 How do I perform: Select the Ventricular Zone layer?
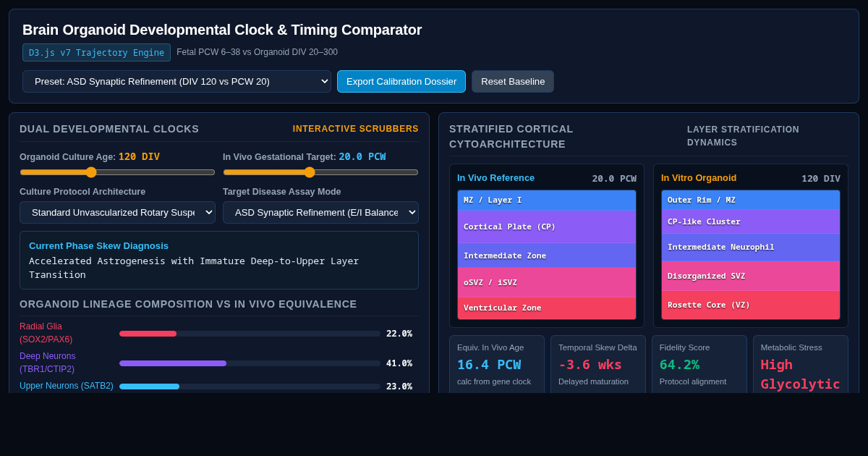click(x=547, y=308)
